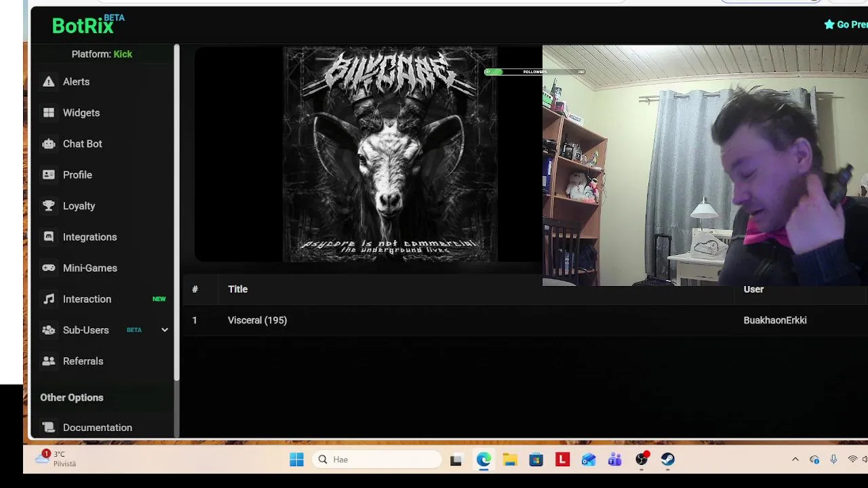Screen dimensions: 868x488
Task: Click the webcam video overlay
Action: pyautogui.click(x=705, y=165)
